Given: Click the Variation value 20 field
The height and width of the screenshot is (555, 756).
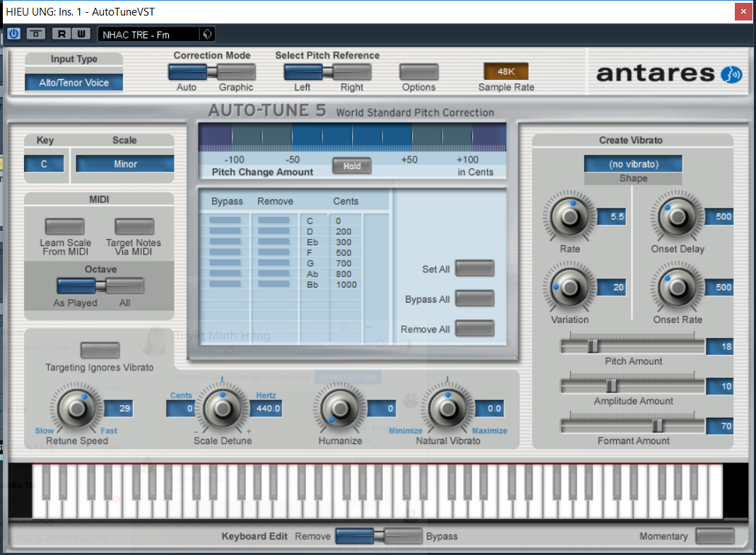Looking at the screenshot, I should pyautogui.click(x=612, y=288).
